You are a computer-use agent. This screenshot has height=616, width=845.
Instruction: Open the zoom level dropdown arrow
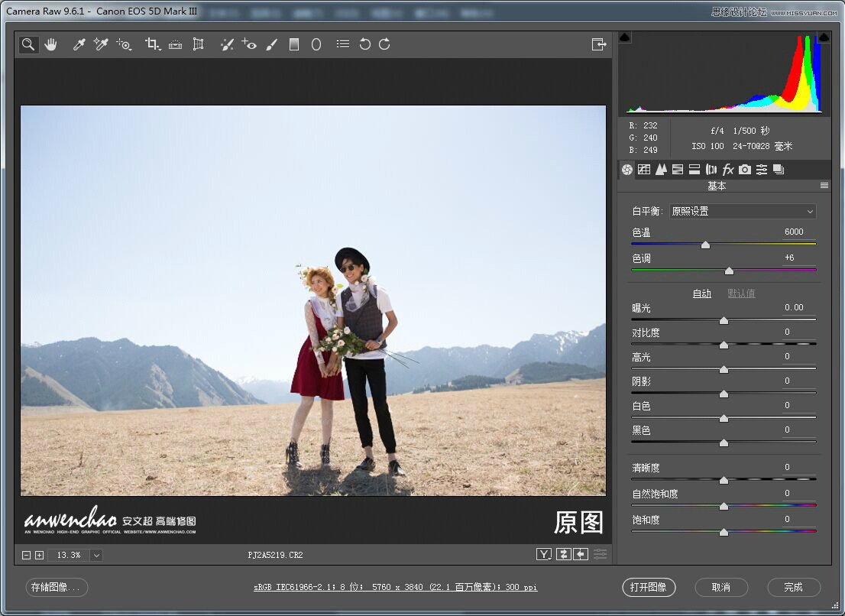click(96, 555)
